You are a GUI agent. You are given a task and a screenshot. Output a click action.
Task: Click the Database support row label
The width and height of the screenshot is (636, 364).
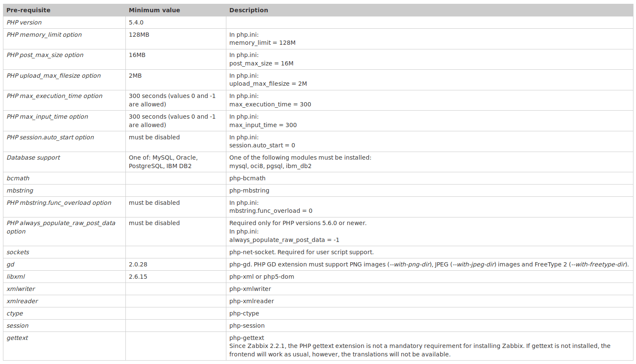[33, 158]
